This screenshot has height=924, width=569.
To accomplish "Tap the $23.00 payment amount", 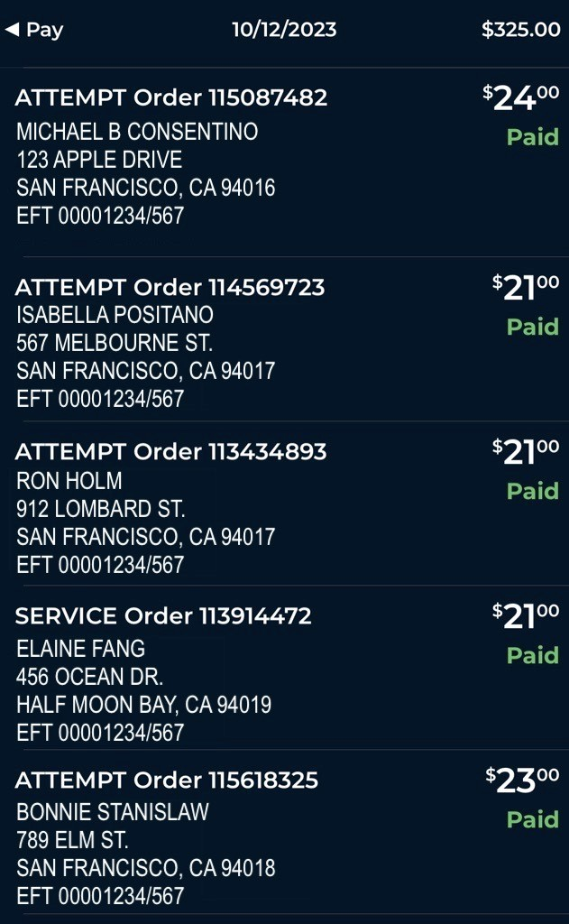I will (x=522, y=781).
